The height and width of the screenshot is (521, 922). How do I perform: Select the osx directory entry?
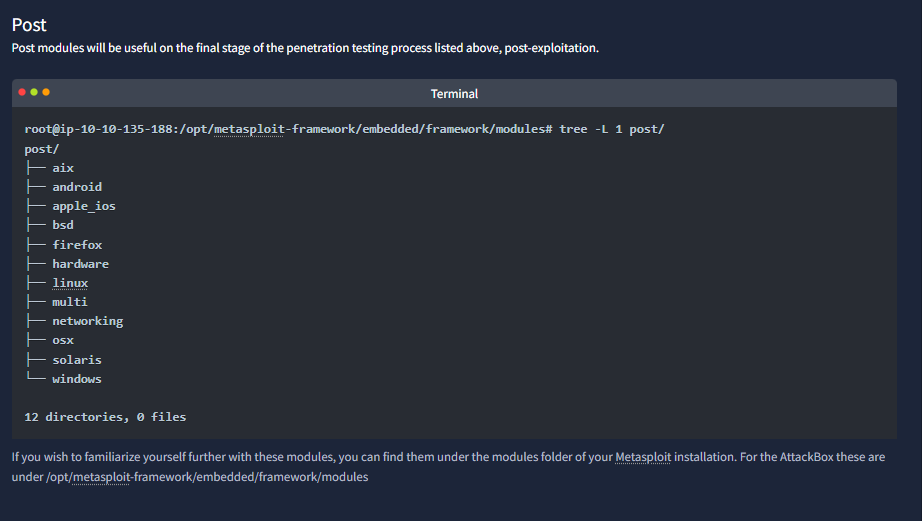point(63,340)
